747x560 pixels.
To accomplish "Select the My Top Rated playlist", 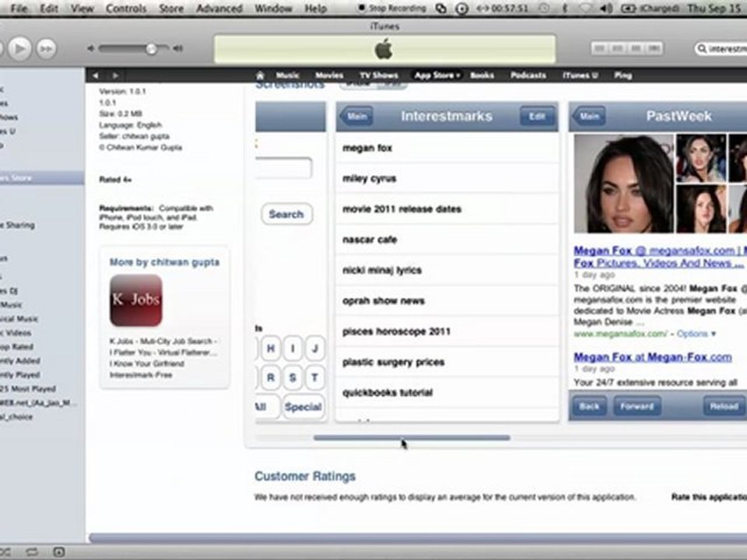I will (x=16, y=347).
